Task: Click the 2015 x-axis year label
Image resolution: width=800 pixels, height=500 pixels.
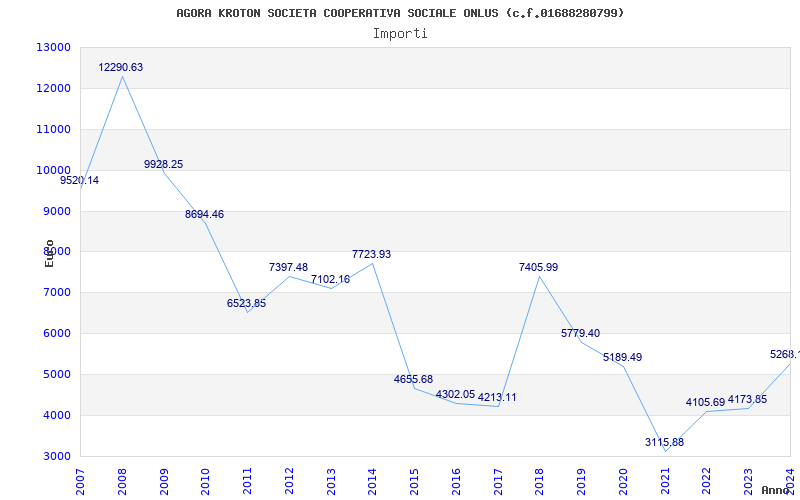Action: tap(414, 482)
